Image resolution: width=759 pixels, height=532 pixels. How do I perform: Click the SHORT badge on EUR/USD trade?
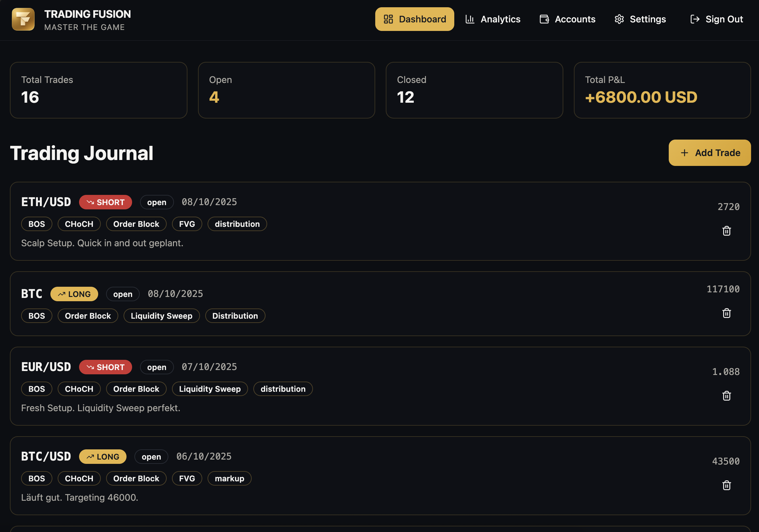(105, 367)
